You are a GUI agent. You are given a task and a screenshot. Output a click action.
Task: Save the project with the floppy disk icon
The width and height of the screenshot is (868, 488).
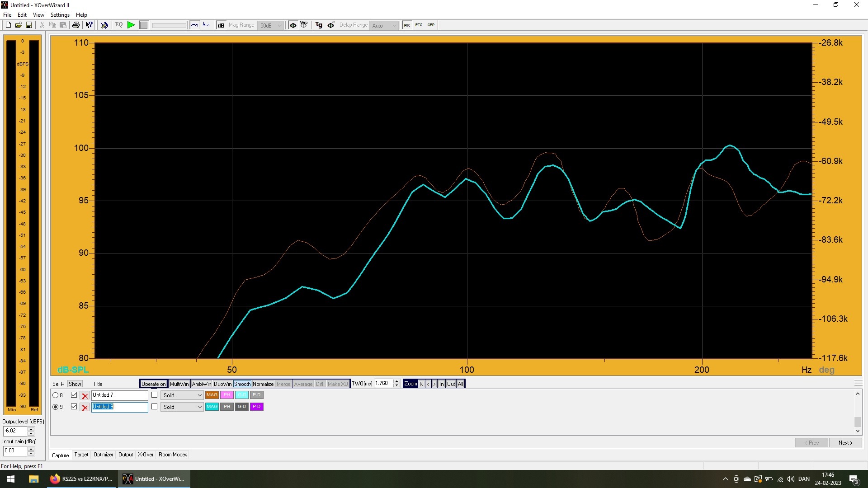point(29,25)
